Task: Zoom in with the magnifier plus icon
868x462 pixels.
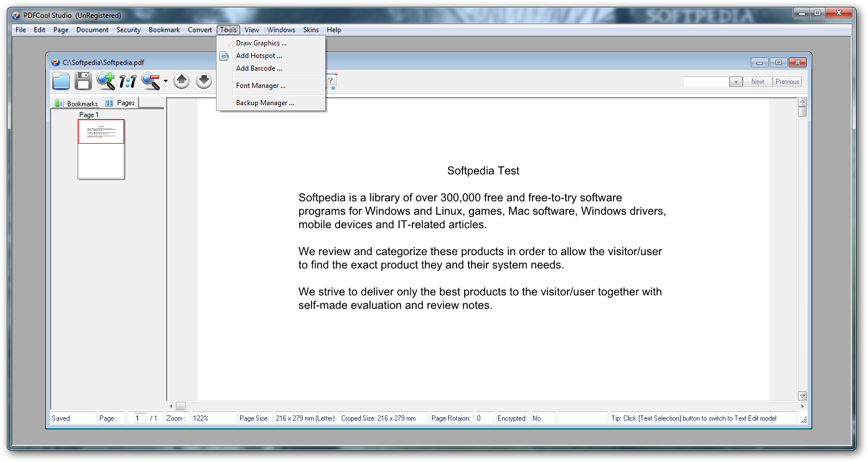Action: click(x=106, y=81)
